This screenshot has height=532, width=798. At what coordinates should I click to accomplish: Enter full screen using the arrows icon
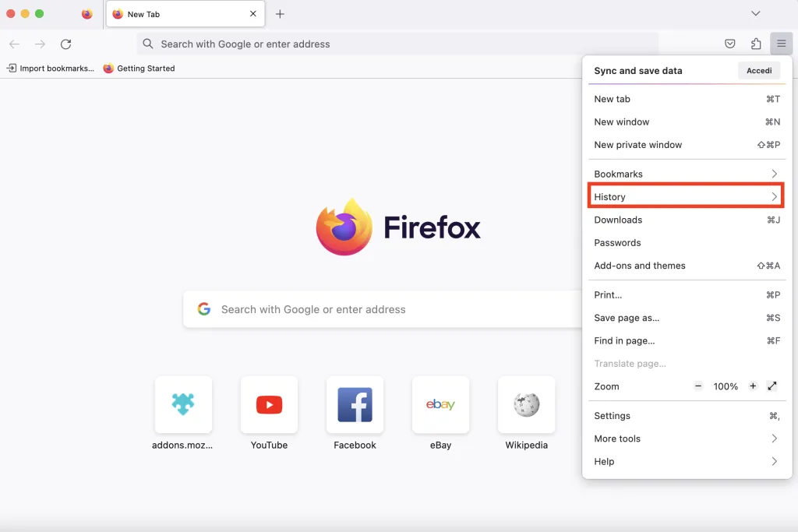coord(772,386)
